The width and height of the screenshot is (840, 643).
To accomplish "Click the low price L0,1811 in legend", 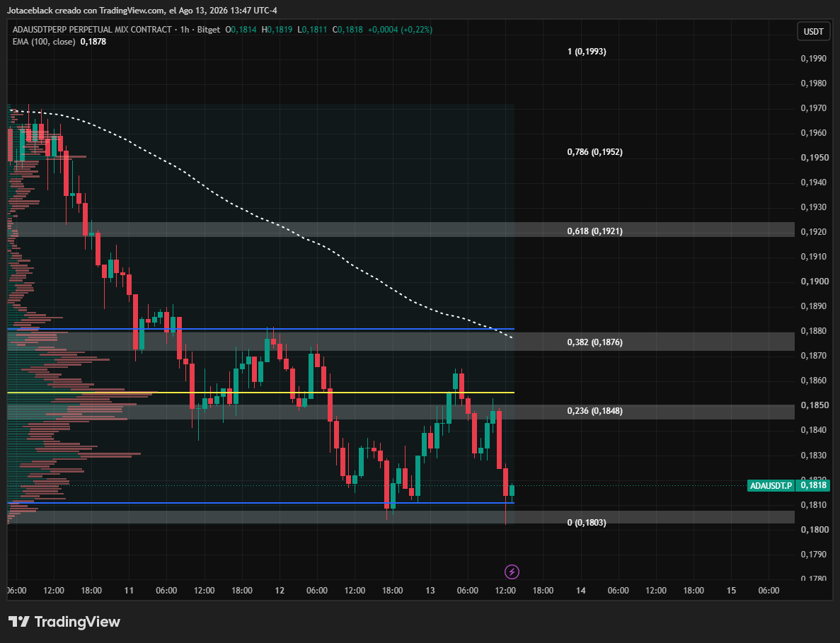I will (312, 30).
